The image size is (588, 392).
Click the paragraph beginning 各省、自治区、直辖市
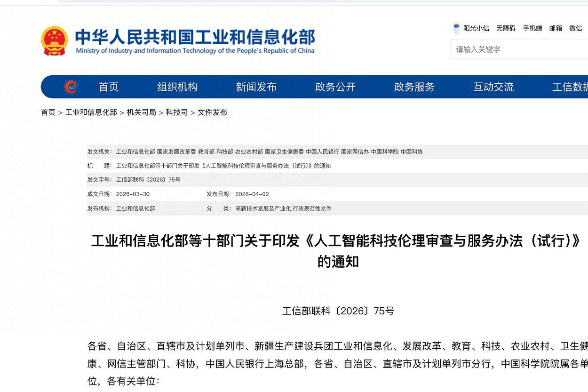pos(338,364)
